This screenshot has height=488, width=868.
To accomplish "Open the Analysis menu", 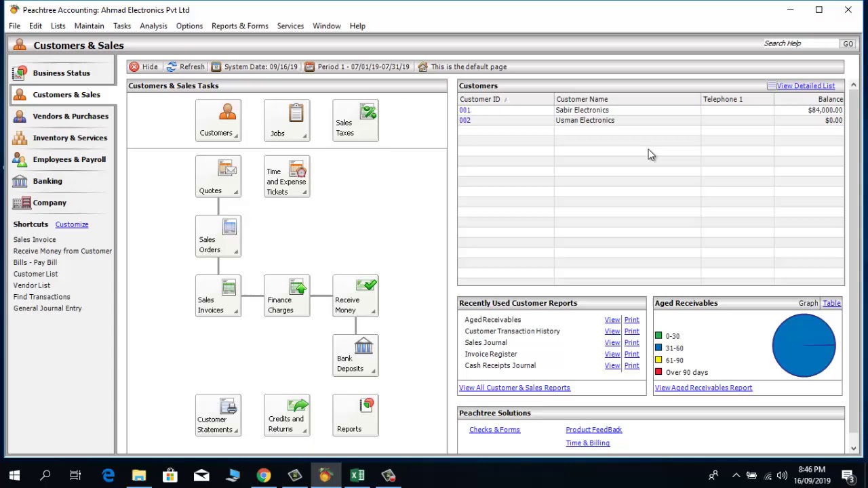I will pyautogui.click(x=153, y=26).
